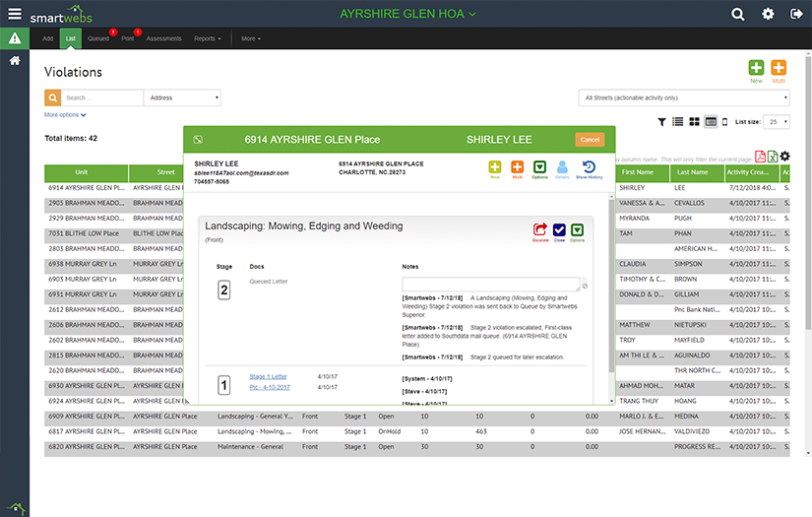Open the Address search type dropdown
Viewport: 812px width, 517px height.
tap(182, 97)
